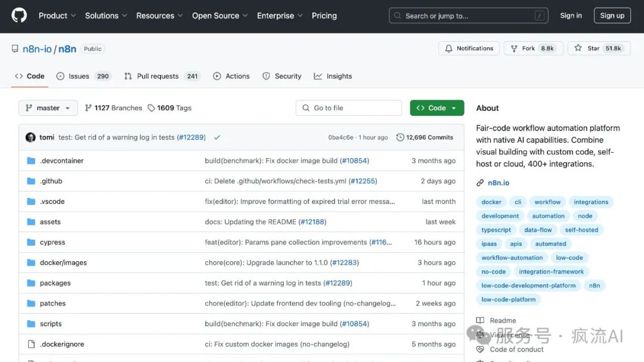Click the Pricing link
The height and width of the screenshot is (362, 644).
click(324, 16)
